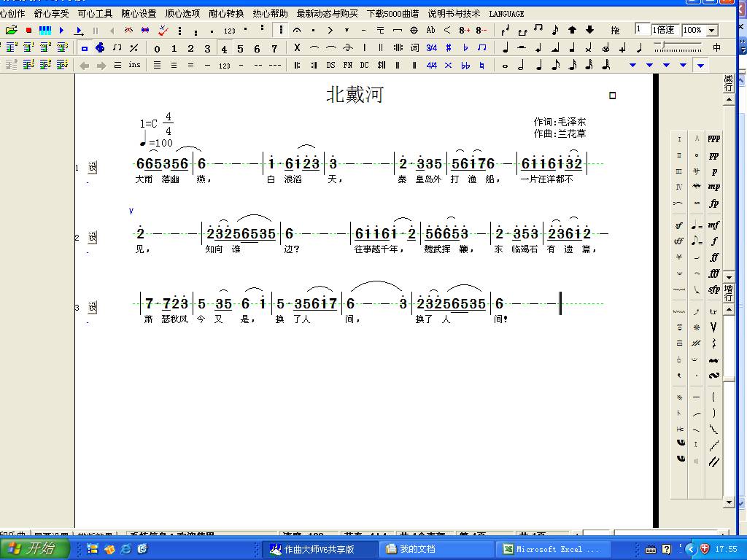Click the ins insert button
The height and width of the screenshot is (560, 747).
pos(134,65)
